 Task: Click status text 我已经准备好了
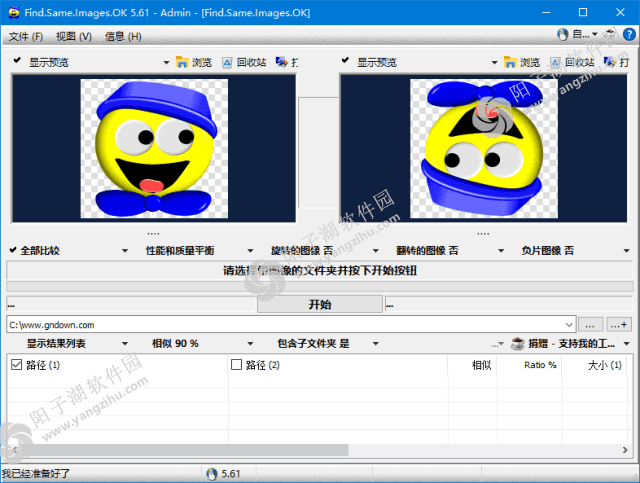pyautogui.click(x=36, y=474)
